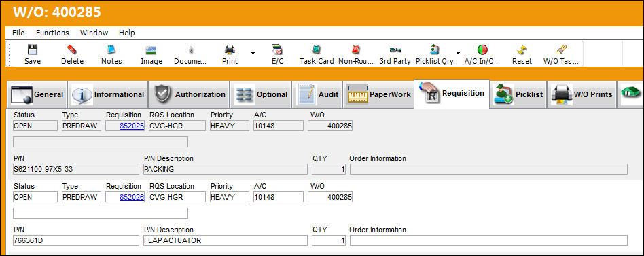This screenshot has height=256, width=644.
Task: Click Status OPEN field for requisition 852025
Action: [x=35, y=126]
